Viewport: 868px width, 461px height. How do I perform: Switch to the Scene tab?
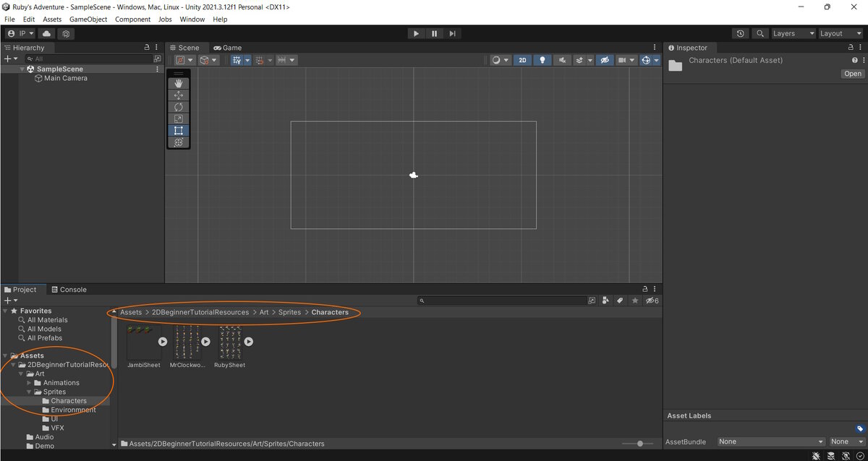click(x=184, y=48)
